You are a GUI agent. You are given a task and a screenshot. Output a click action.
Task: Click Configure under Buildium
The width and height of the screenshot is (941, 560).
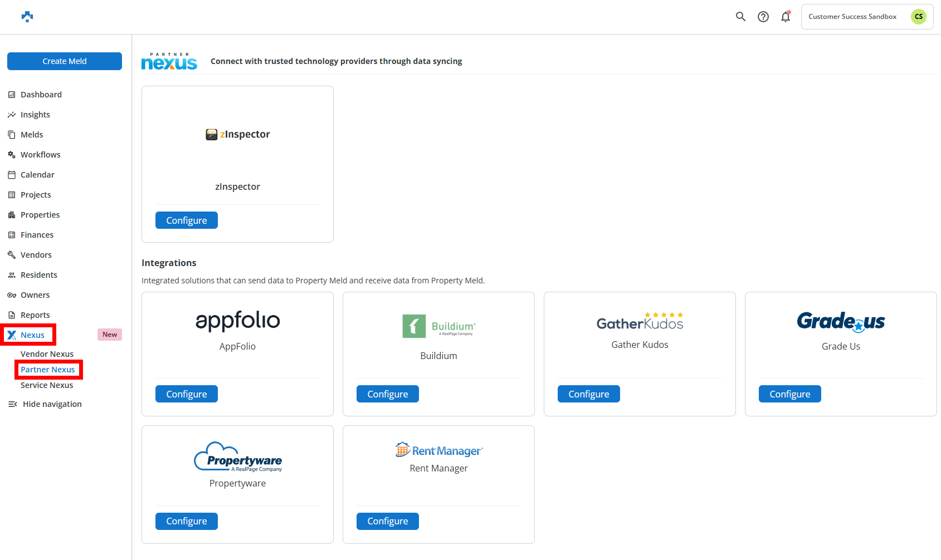387,394
